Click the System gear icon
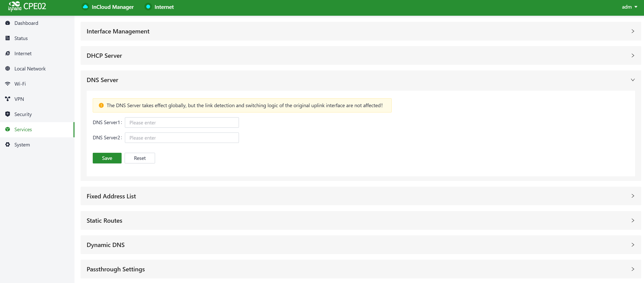644x283 pixels. 8,145
